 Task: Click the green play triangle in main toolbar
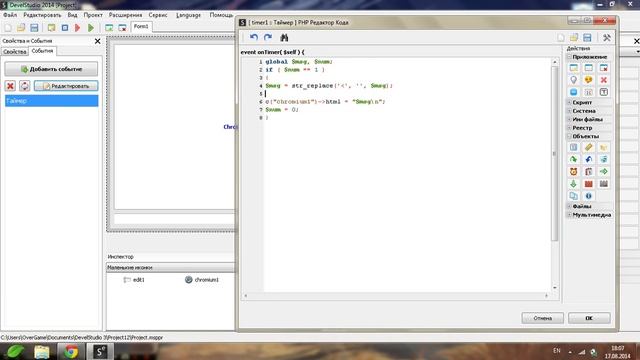pos(91,28)
